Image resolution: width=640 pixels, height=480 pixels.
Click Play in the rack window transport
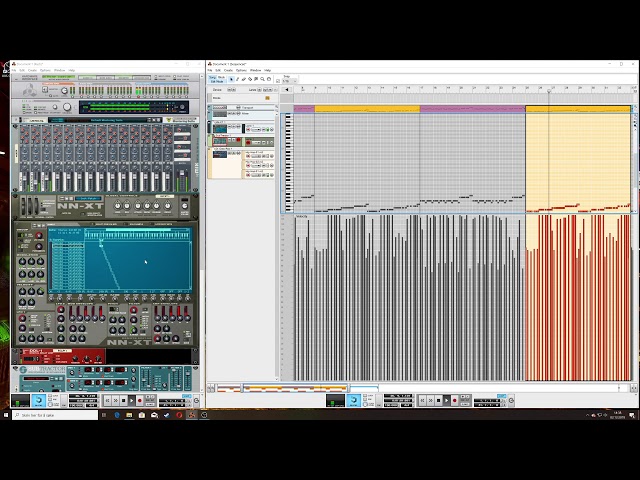pyautogui.click(x=131, y=401)
